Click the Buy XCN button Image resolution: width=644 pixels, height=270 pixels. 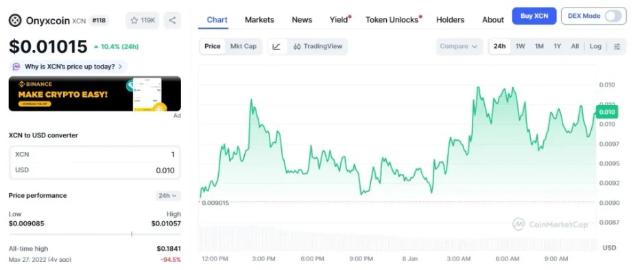[534, 16]
